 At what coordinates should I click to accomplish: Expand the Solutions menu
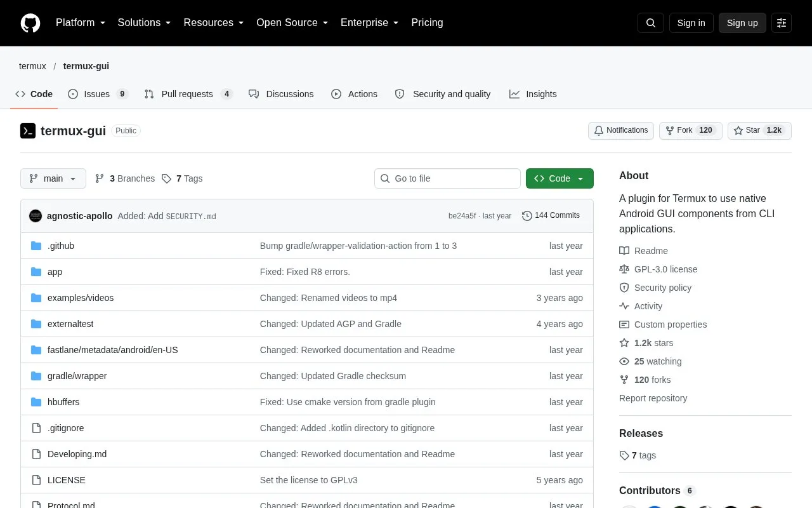click(x=145, y=23)
